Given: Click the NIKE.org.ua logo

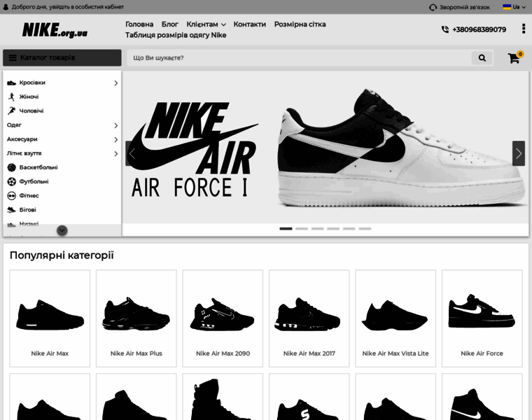Looking at the screenshot, I should point(55,30).
